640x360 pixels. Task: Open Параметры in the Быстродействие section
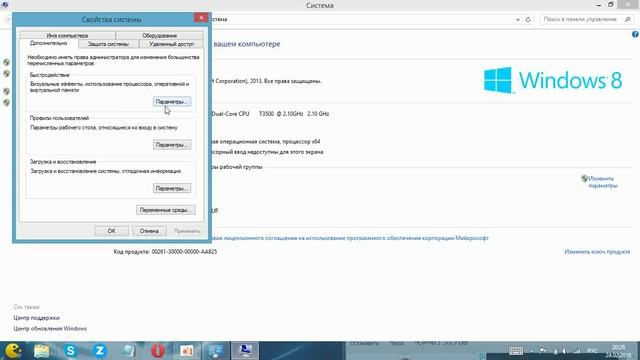point(172,102)
